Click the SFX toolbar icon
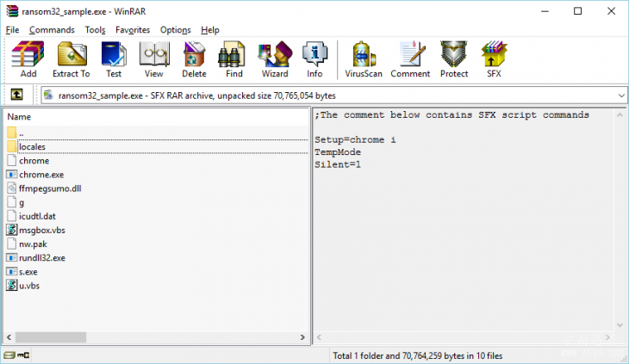This screenshot has width=629, height=364. (495, 59)
